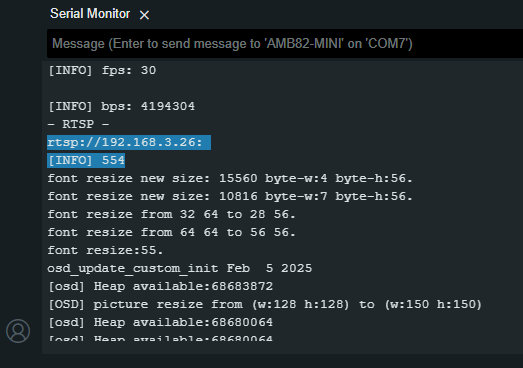The width and height of the screenshot is (523, 368).
Task: Click the Heap available:68683872 line
Action: pyautogui.click(x=160, y=287)
